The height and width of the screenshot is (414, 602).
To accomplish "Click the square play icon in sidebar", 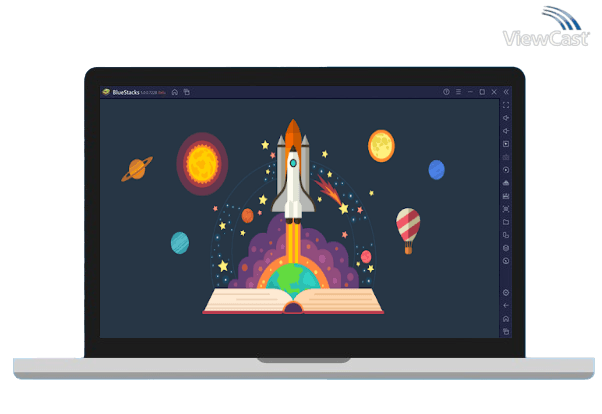I will pos(506,144).
